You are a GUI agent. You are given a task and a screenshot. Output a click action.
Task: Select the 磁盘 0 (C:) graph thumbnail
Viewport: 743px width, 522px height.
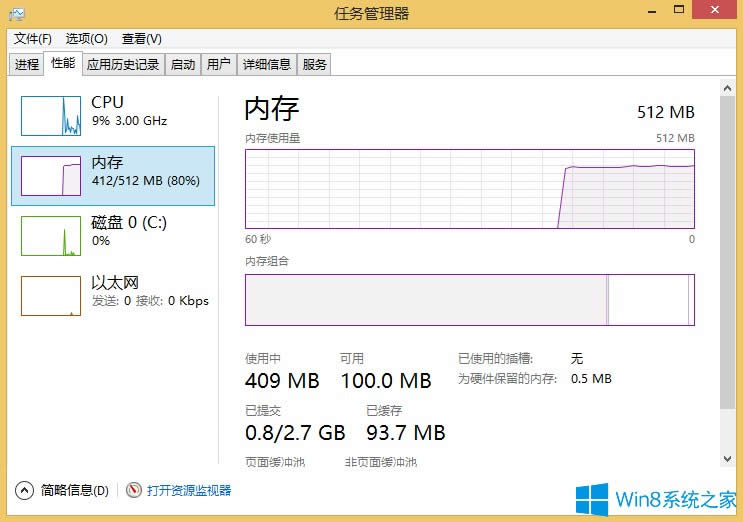point(51,235)
